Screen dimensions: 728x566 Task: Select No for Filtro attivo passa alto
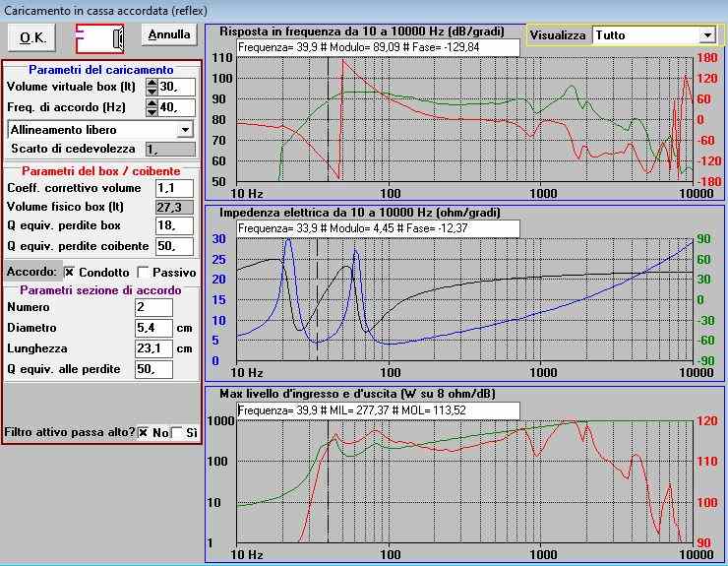coord(144,433)
